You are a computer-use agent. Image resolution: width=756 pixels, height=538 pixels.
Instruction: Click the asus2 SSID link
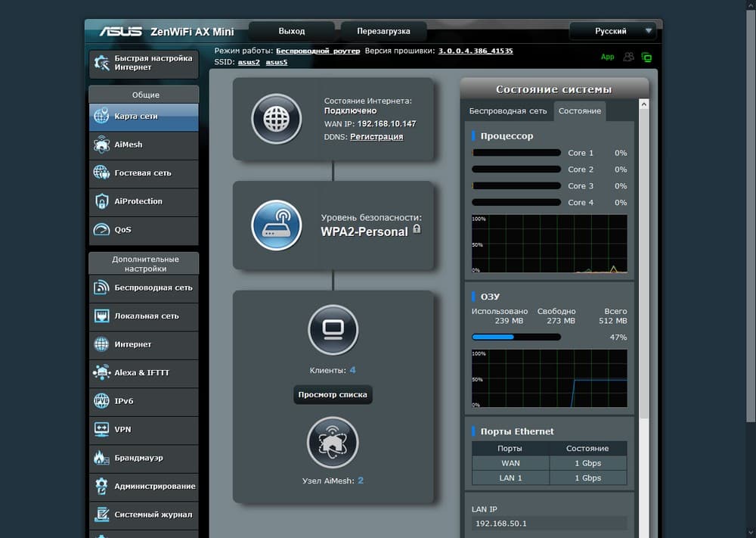point(249,62)
